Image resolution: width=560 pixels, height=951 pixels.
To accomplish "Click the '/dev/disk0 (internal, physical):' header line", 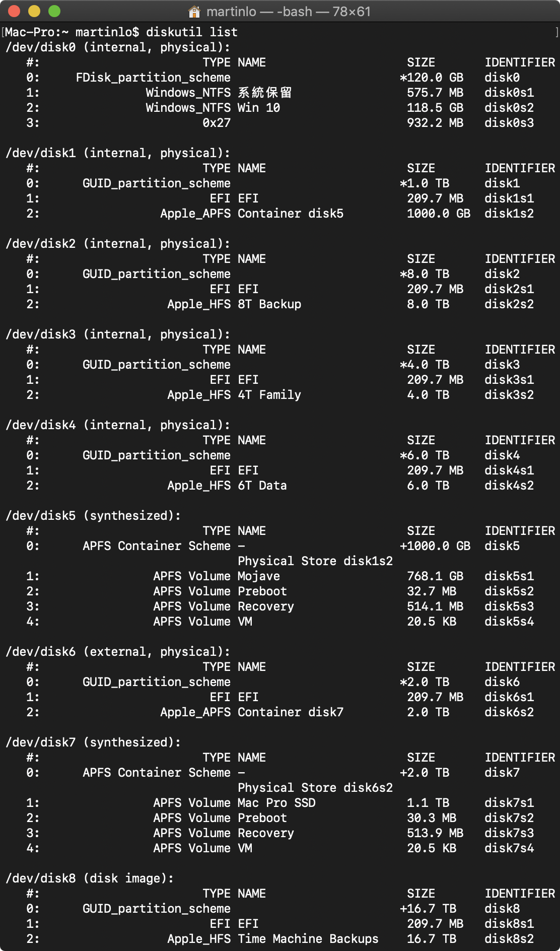I will pos(118,47).
